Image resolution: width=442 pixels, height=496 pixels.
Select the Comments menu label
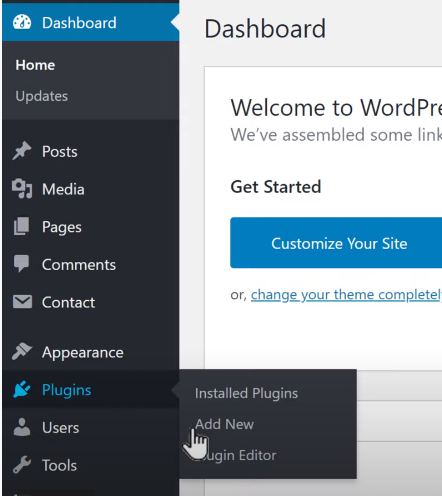pyautogui.click(x=79, y=265)
